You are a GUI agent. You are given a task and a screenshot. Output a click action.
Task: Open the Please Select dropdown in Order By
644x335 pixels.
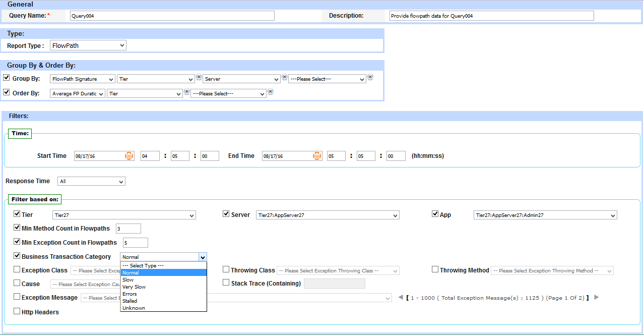tap(228, 94)
